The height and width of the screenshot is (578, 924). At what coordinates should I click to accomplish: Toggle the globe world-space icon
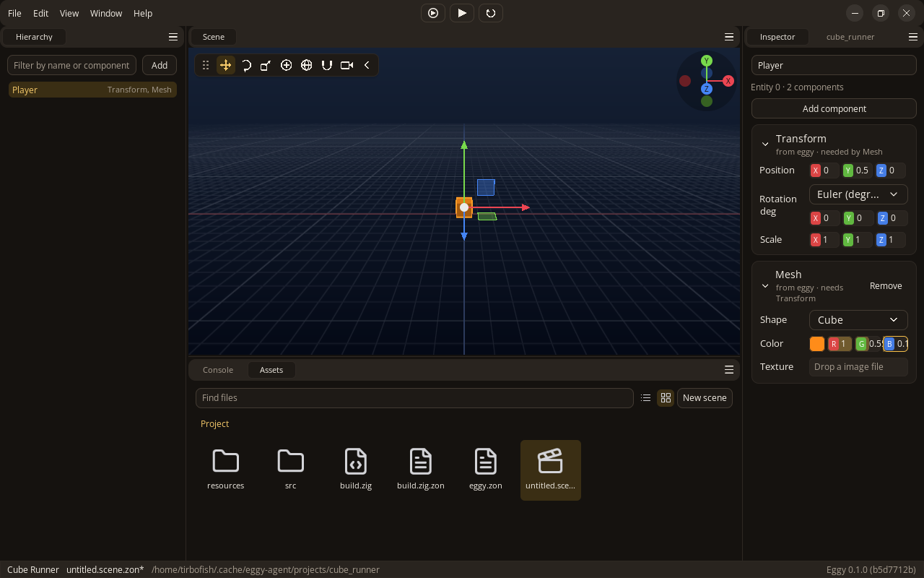click(x=307, y=65)
